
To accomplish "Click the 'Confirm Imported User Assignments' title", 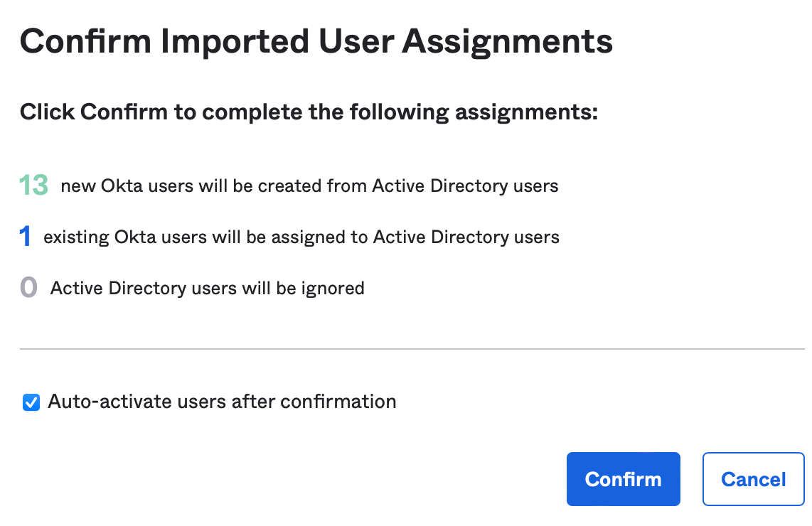I will [316, 42].
